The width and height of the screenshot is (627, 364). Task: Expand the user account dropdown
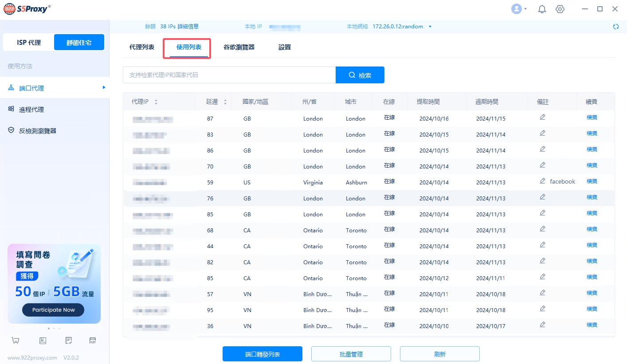pyautogui.click(x=519, y=9)
